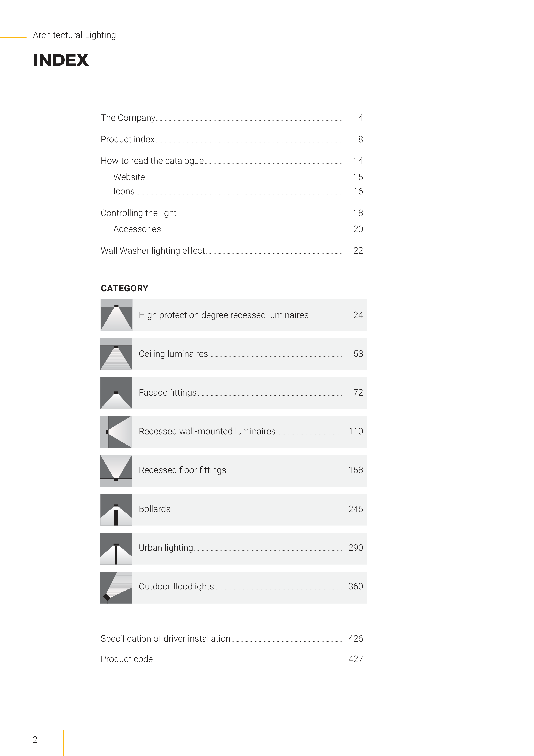Click the Ceiling luminaires category icon

coord(116,354)
